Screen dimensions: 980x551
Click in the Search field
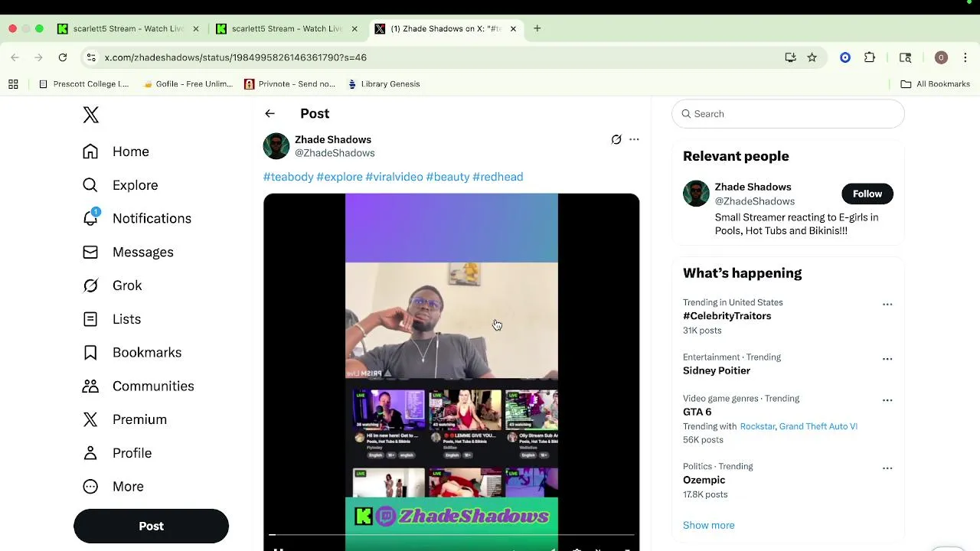pyautogui.click(x=788, y=114)
